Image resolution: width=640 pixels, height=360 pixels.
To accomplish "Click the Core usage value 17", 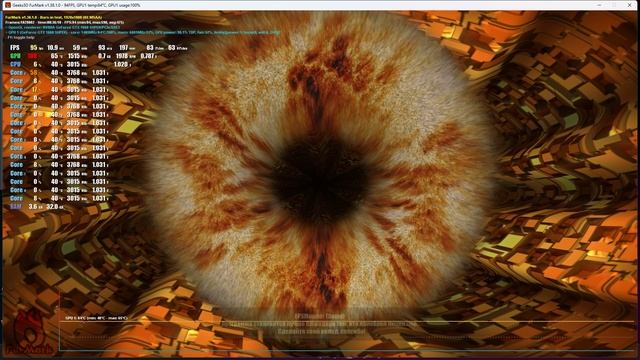I will (x=35, y=89).
